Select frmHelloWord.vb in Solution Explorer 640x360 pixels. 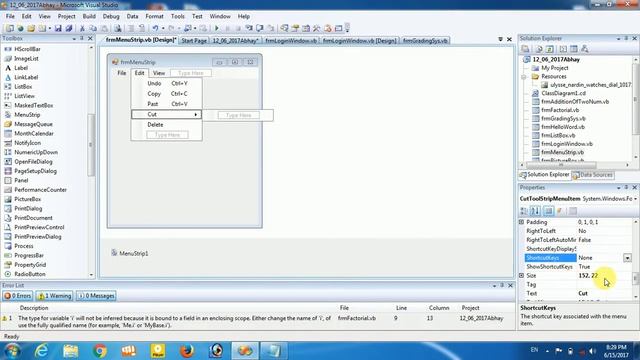563,127
